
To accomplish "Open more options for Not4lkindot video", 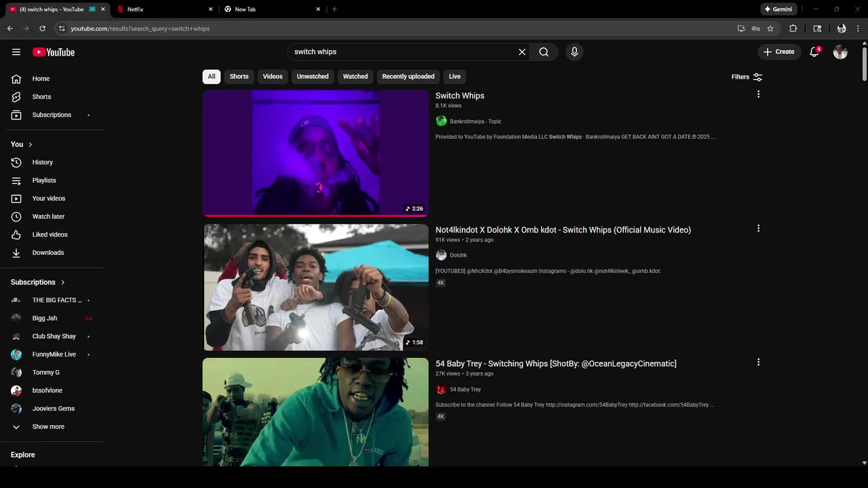I will point(758,228).
